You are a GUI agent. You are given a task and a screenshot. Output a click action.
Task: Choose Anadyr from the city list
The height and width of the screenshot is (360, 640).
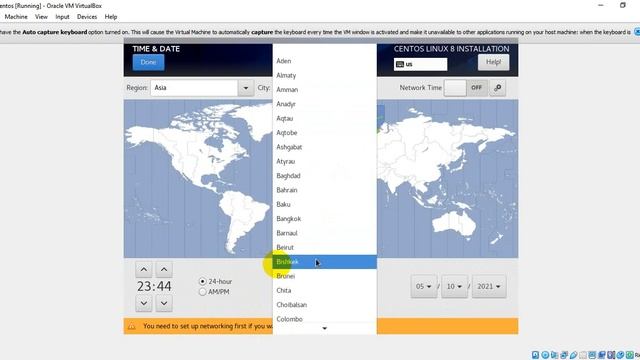pos(324,104)
